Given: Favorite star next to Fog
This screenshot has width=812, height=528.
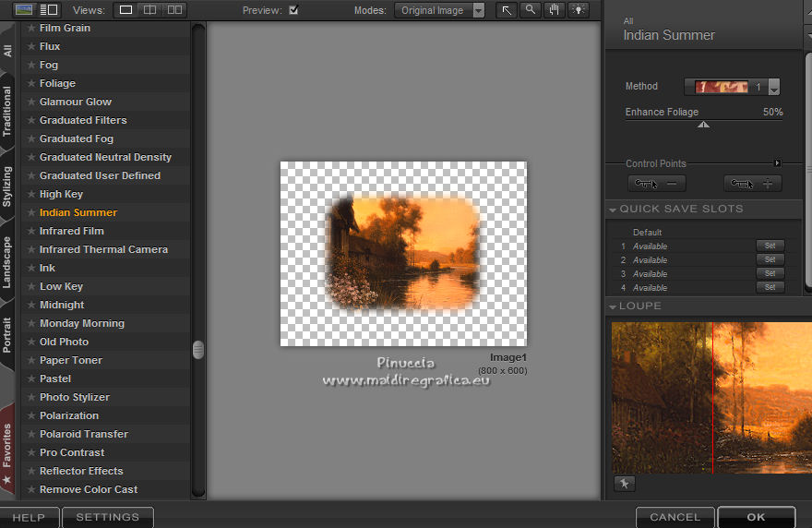Looking at the screenshot, I should [31, 65].
